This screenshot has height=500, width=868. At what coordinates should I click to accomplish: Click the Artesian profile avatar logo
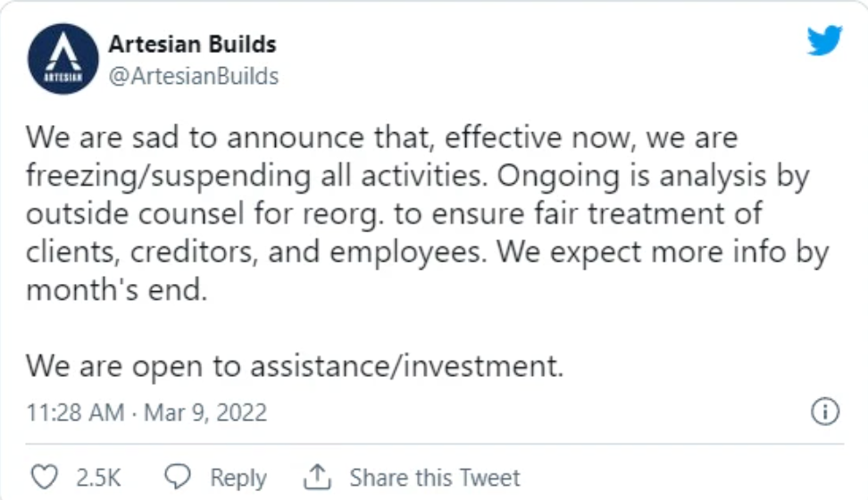click(63, 59)
